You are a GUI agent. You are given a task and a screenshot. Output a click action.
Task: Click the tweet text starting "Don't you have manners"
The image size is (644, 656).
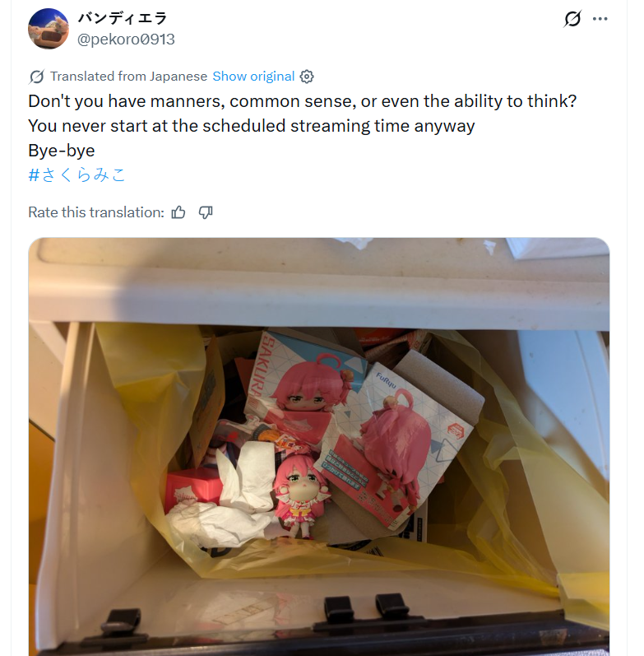[x=303, y=100]
